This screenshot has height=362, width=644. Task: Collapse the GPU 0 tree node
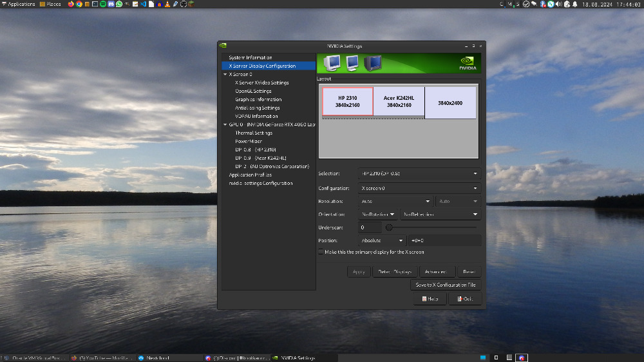(x=225, y=124)
